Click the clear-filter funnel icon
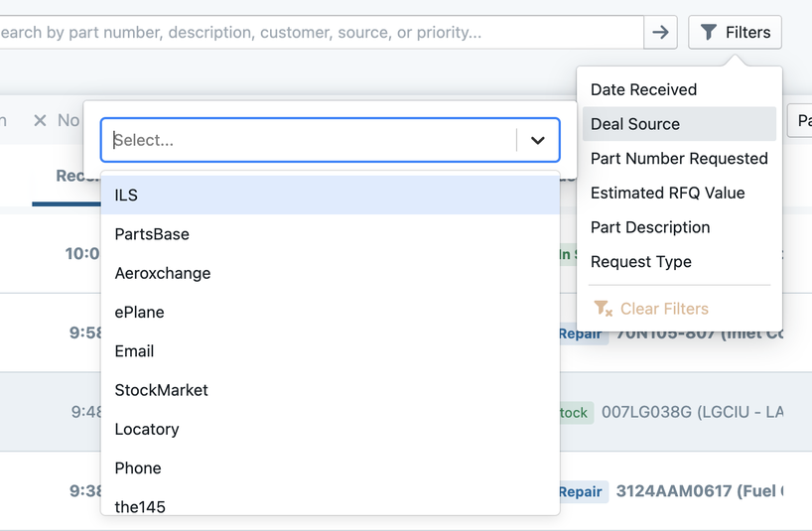Image resolution: width=812 pixels, height=531 pixels. 602,309
